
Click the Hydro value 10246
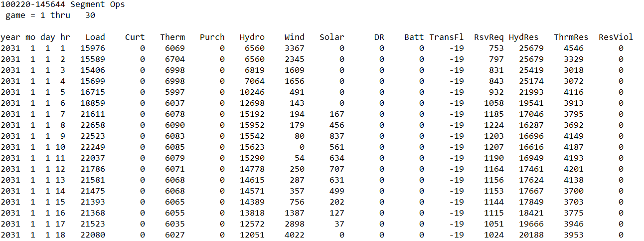pos(252,92)
